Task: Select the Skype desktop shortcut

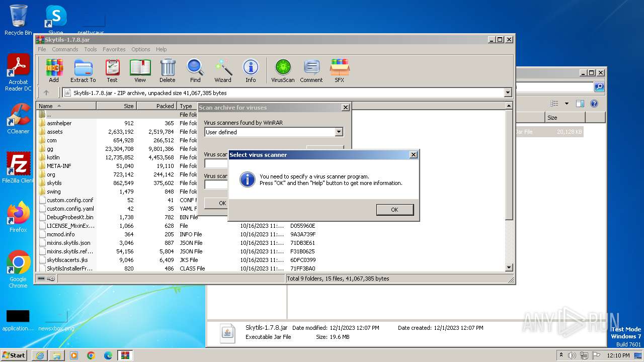Action: coord(56,19)
